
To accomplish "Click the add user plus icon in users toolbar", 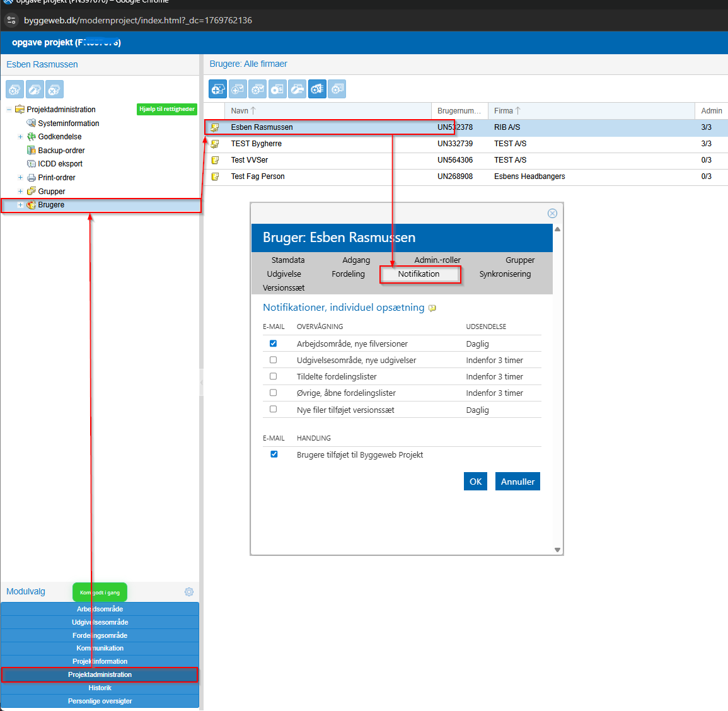I will click(217, 89).
